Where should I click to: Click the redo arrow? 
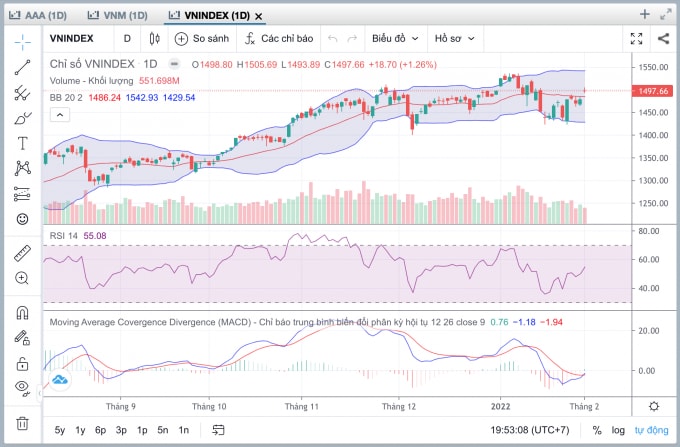(x=352, y=39)
